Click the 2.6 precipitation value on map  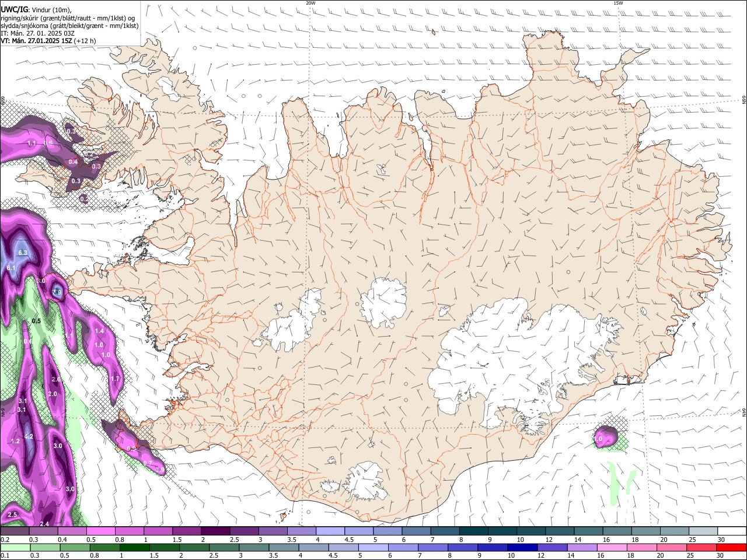tap(56, 379)
